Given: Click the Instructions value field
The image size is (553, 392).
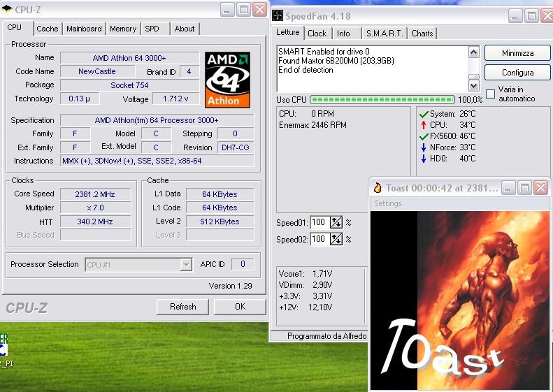Looking at the screenshot, I should point(157,161).
